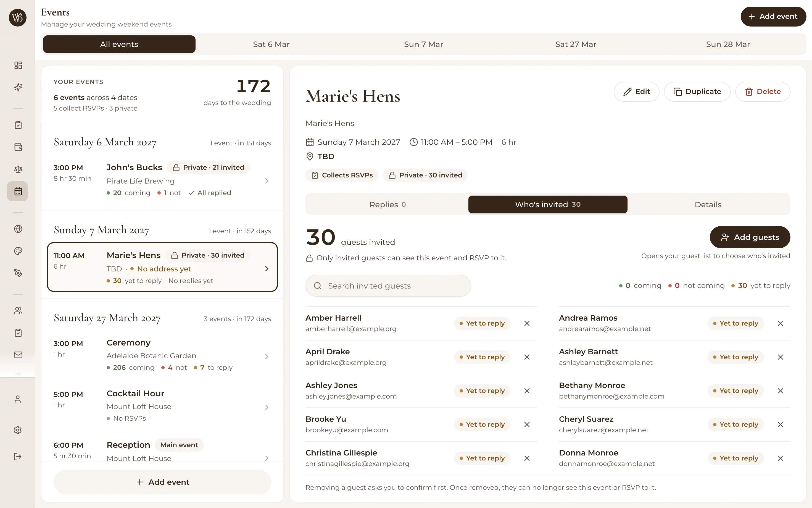Open the account person icon in sidebar
The image size is (812, 508).
click(18, 399)
